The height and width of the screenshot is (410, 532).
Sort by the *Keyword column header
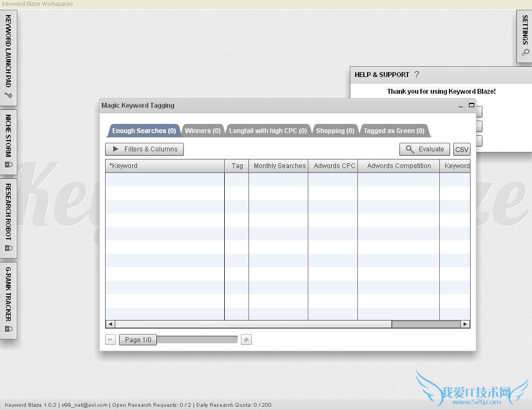pos(165,166)
